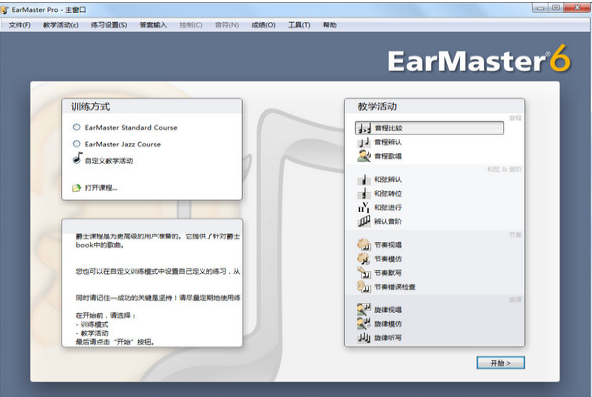
Task: Open the 帮助 help menu
Action: coord(330,25)
